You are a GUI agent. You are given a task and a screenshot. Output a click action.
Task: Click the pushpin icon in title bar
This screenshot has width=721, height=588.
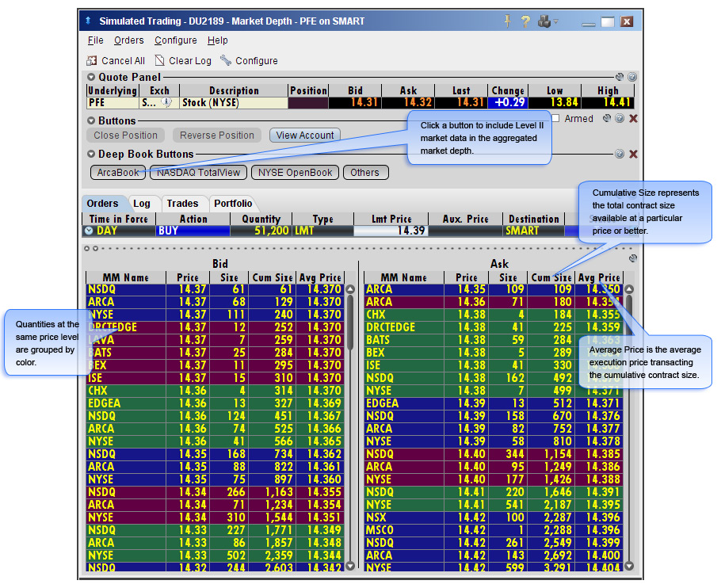[x=508, y=21]
